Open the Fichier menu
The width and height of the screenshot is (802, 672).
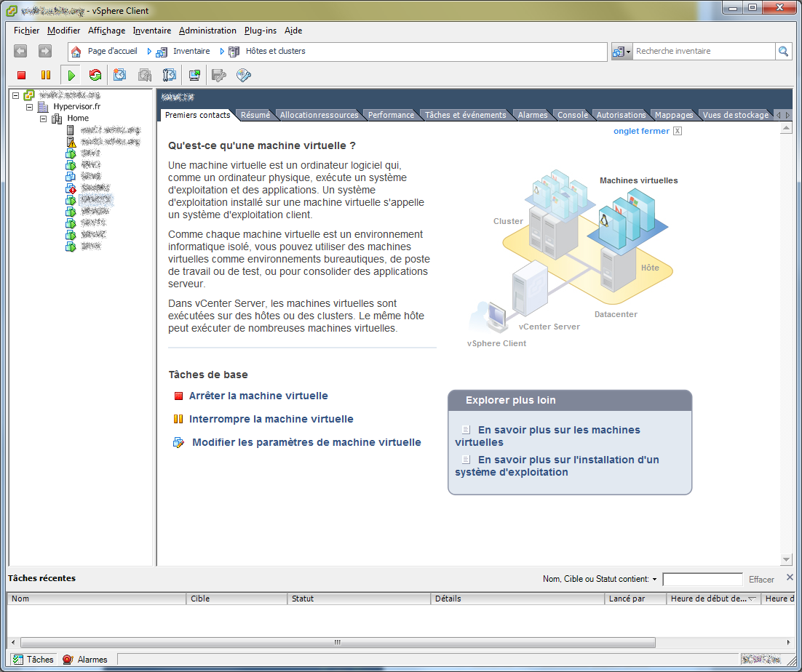pyautogui.click(x=27, y=31)
